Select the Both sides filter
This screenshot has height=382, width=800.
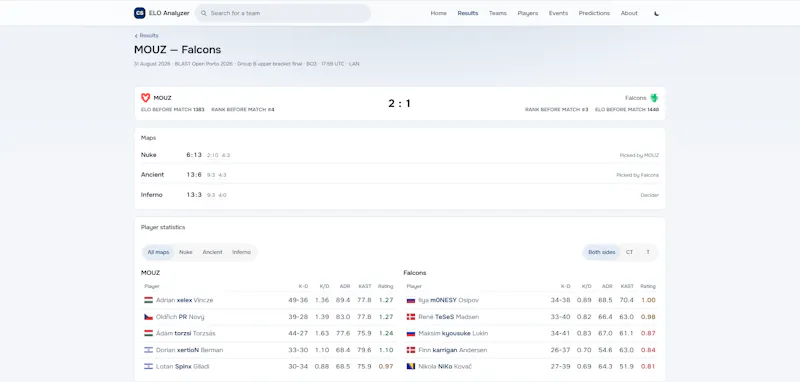[602, 252]
